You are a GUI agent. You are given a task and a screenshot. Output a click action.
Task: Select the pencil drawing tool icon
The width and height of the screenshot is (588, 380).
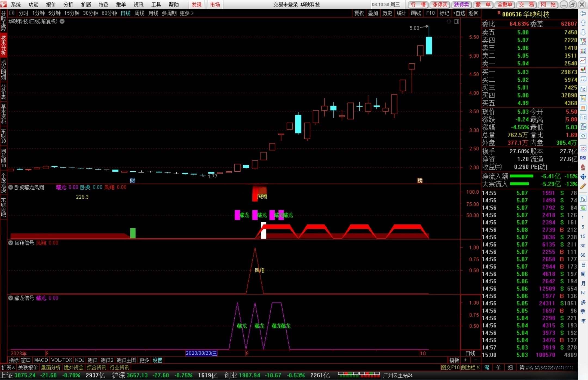(583, 186)
